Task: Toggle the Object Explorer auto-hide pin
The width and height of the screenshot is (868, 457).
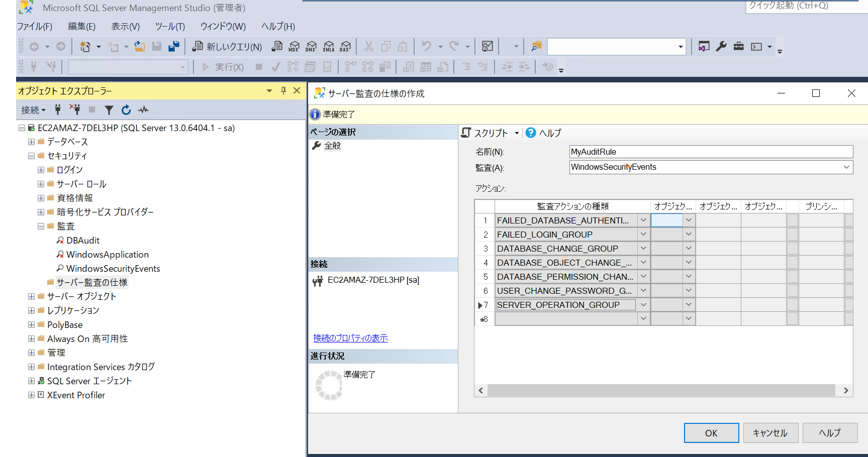Action: [283, 90]
